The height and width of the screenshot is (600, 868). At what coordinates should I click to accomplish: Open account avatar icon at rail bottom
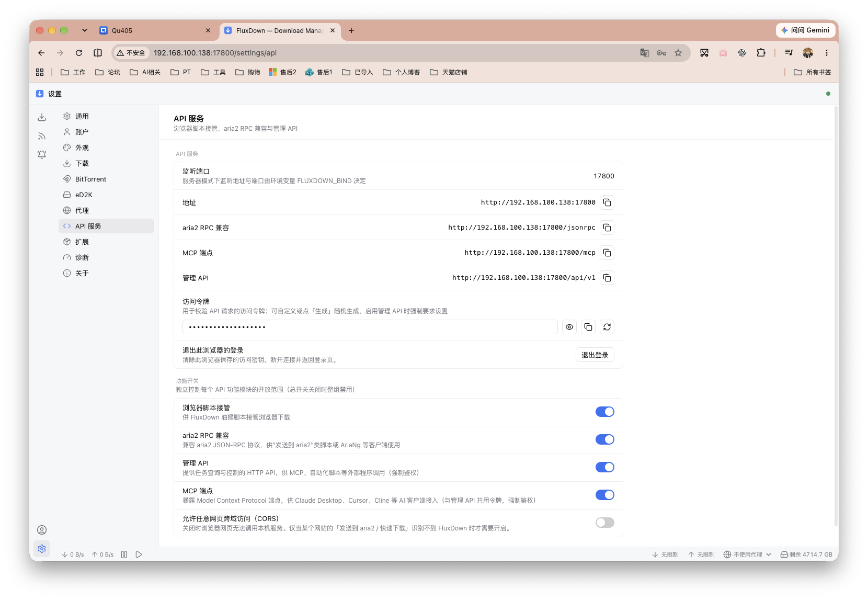pos(42,530)
